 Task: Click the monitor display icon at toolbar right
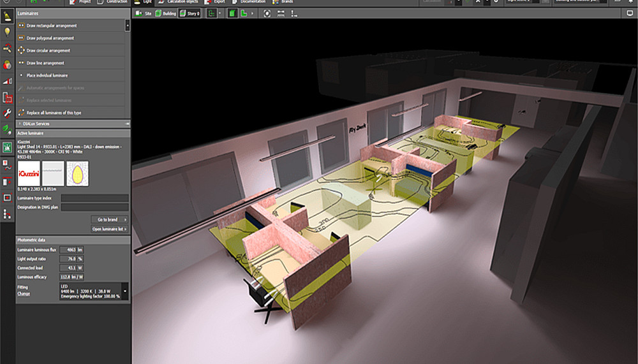coord(630,13)
